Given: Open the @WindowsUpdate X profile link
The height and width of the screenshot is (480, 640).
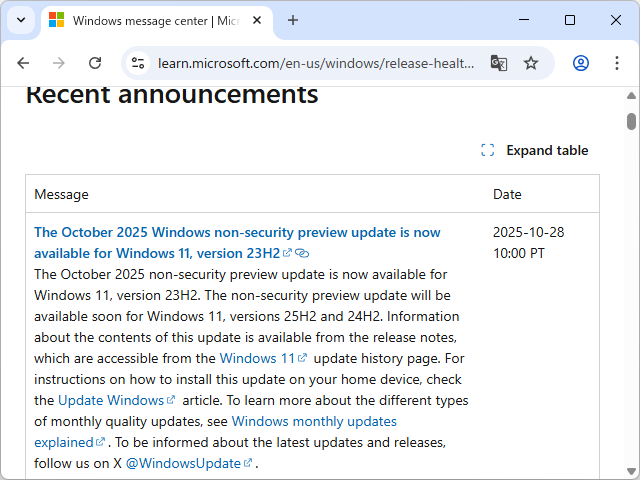Looking at the screenshot, I should (189, 464).
